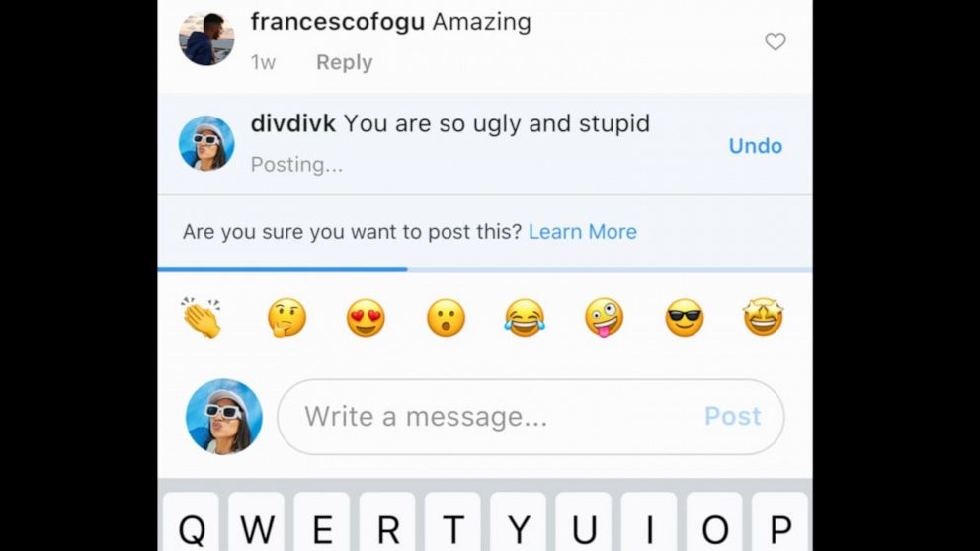This screenshot has width=980, height=551.
Task: Insert the thinking face emoji
Action: (286, 318)
